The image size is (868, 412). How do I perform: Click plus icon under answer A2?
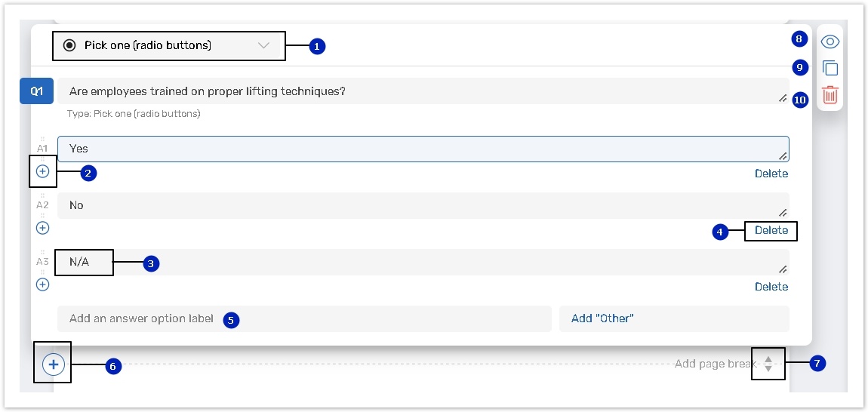pyautogui.click(x=43, y=228)
